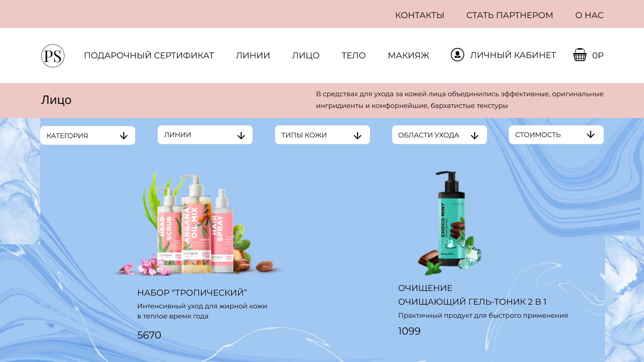Go to the ТЕЛО section
Viewport: 644px width, 362px height.
point(354,55)
